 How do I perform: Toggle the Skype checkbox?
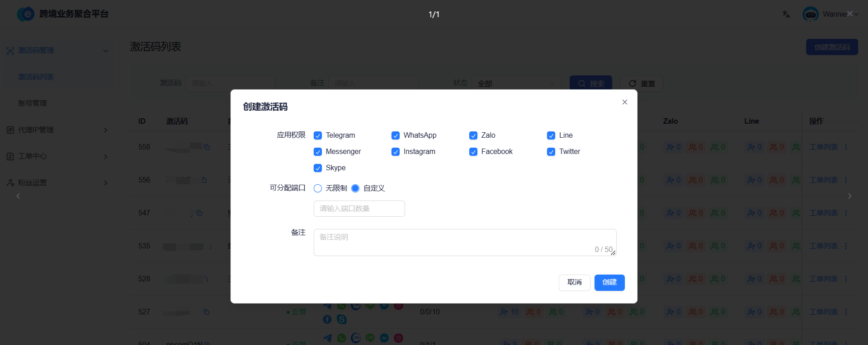click(318, 168)
